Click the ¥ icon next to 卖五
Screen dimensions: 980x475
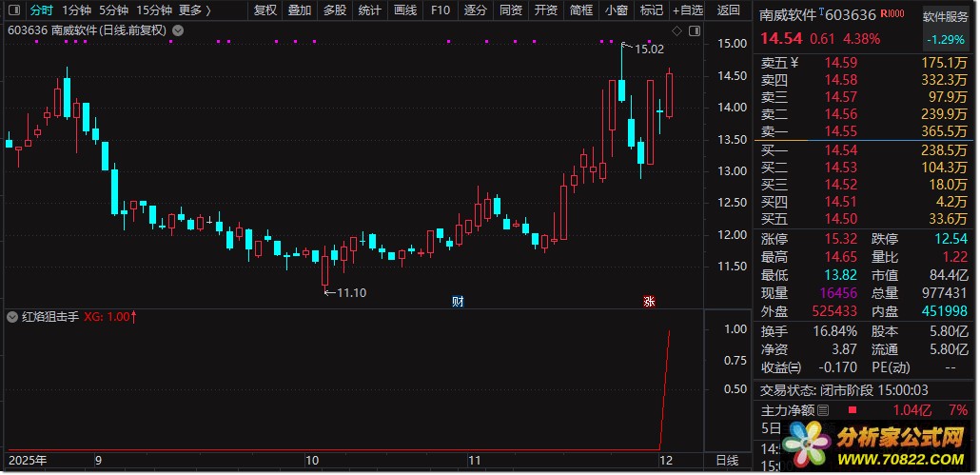click(x=795, y=63)
